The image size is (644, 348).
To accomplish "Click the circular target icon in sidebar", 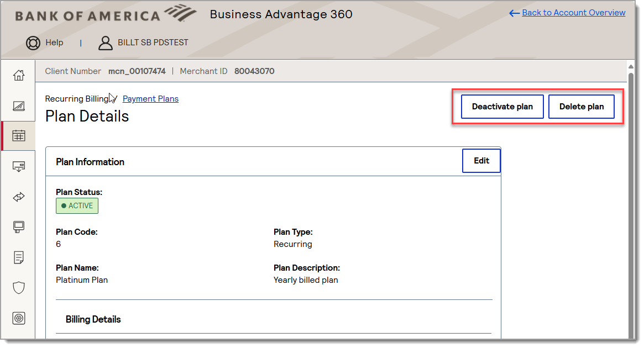I will click(x=19, y=319).
